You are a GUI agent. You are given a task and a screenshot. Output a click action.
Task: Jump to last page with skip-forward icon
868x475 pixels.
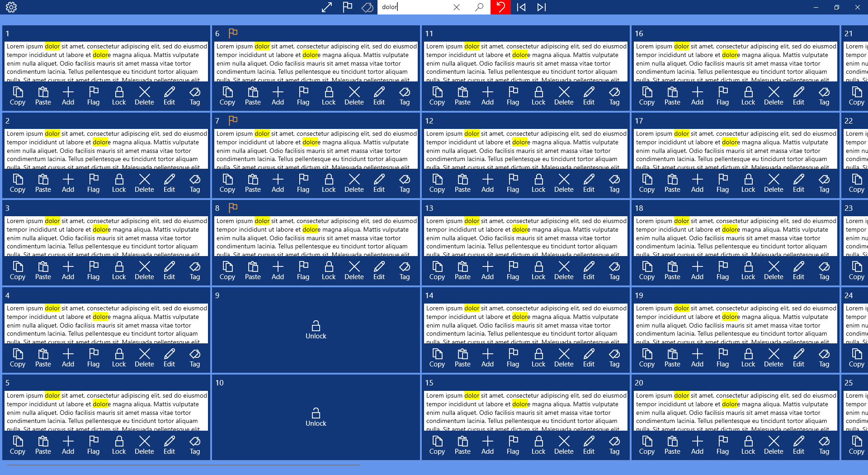click(x=542, y=7)
